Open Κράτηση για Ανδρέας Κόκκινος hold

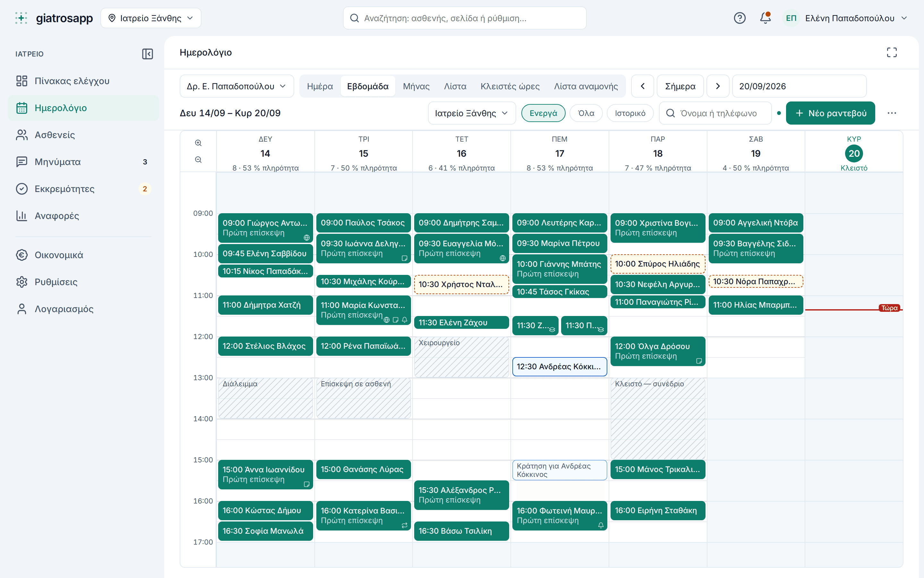pos(559,470)
